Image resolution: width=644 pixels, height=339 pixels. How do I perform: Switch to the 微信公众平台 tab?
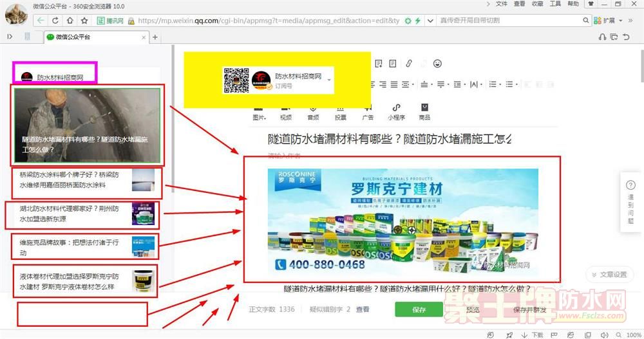coord(96,37)
